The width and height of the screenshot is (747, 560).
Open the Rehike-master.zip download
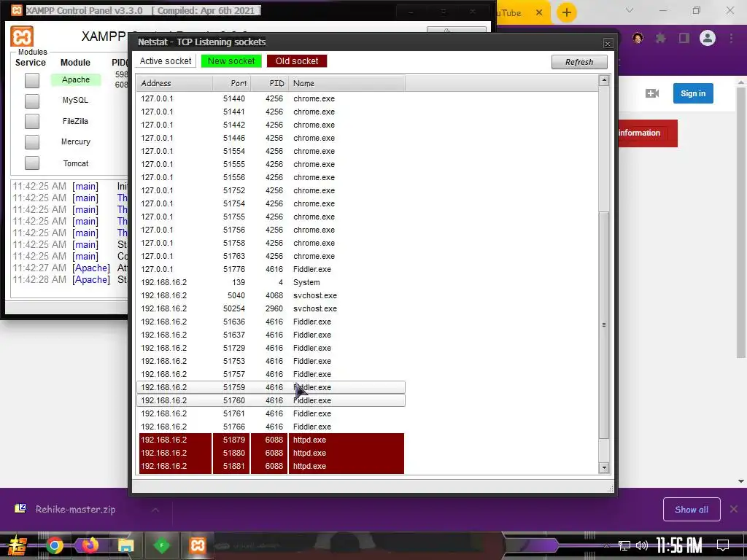pos(75,510)
